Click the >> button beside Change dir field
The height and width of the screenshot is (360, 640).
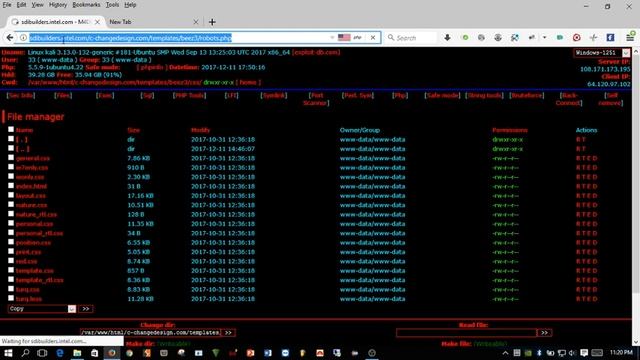[x=228, y=333]
